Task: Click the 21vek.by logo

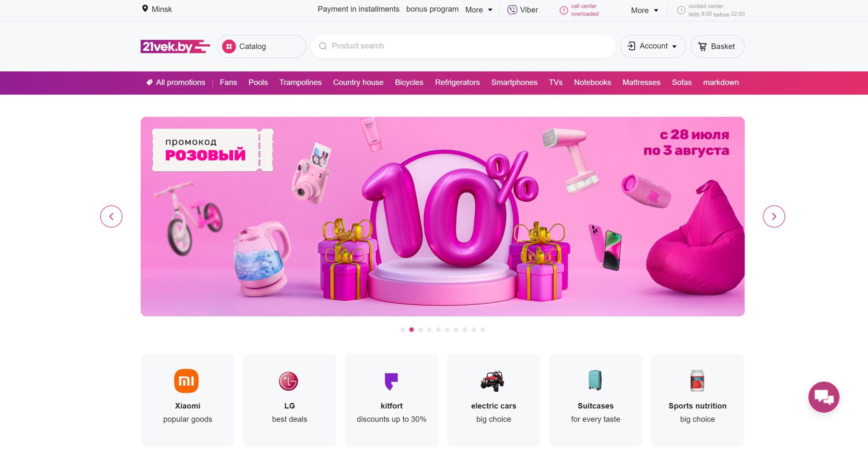Action: point(175,47)
